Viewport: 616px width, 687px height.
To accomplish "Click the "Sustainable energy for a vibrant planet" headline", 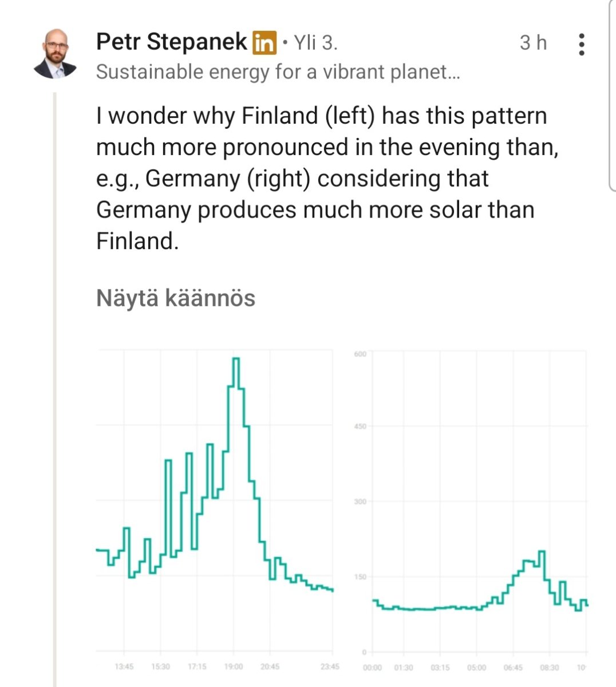I will pyautogui.click(x=278, y=72).
